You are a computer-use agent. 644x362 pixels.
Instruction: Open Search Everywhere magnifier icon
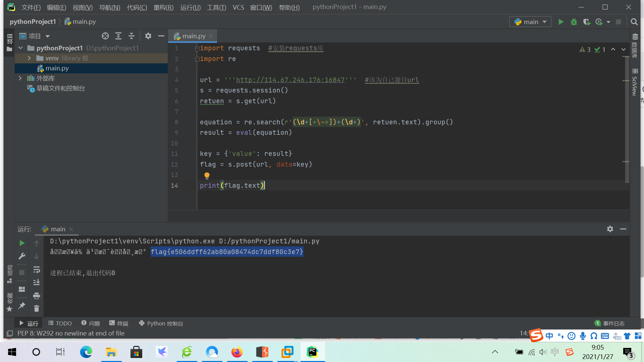pyautogui.click(x=634, y=22)
